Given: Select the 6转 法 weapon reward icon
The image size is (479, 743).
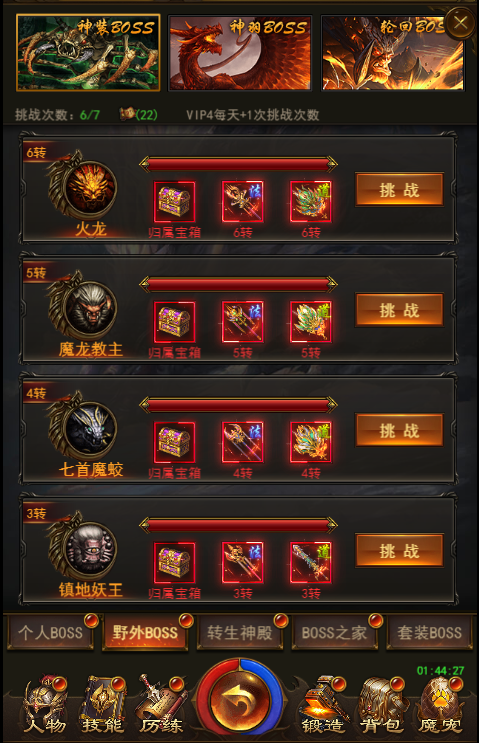Looking at the screenshot, I should [243, 201].
